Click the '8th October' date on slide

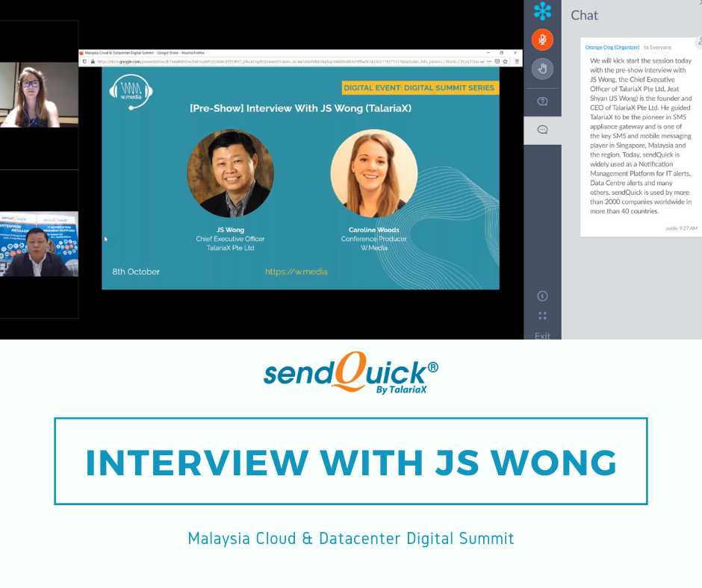pos(136,272)
